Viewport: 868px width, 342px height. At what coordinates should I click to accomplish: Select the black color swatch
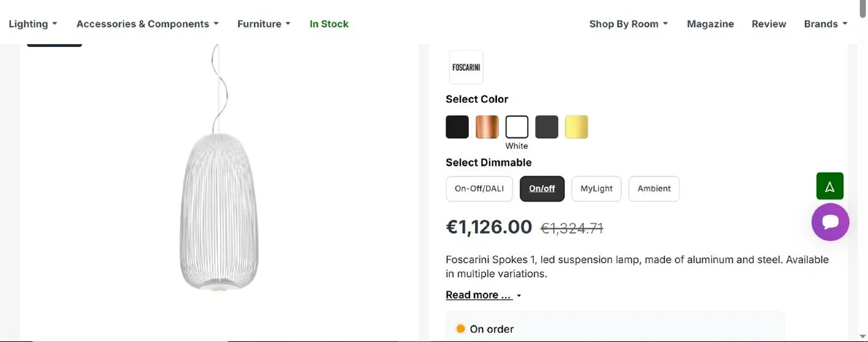(x=457, y=127)
